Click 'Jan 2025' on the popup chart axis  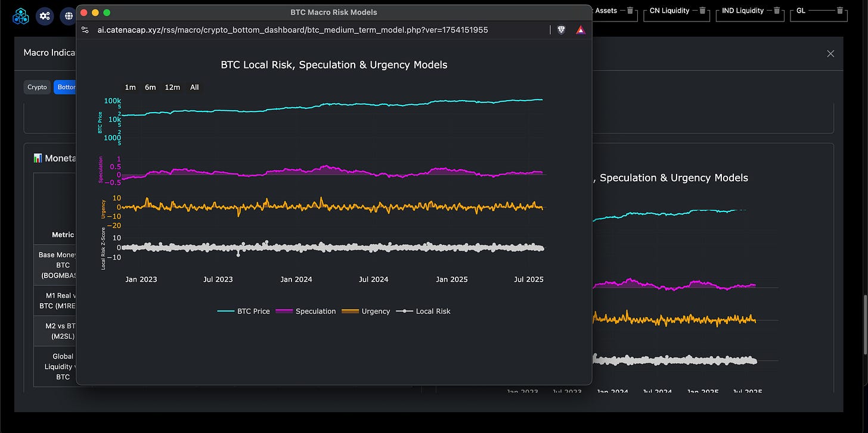click(452, 279)
